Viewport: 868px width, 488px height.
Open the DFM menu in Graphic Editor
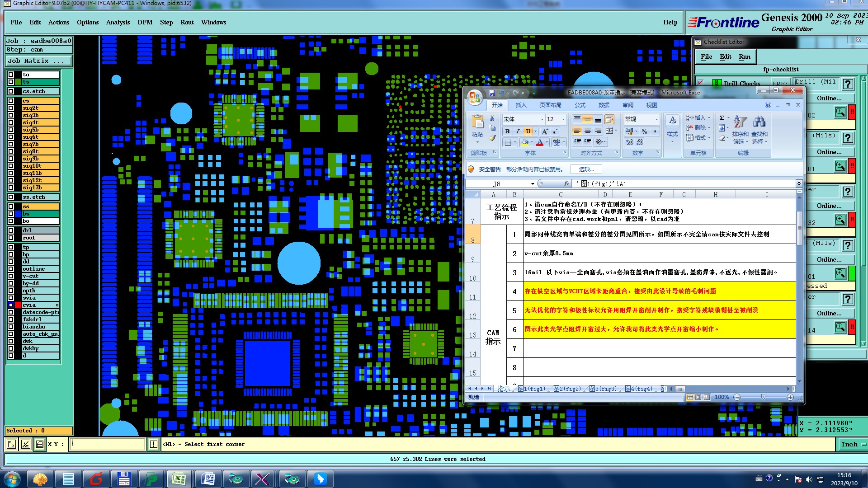click(145, 22)
